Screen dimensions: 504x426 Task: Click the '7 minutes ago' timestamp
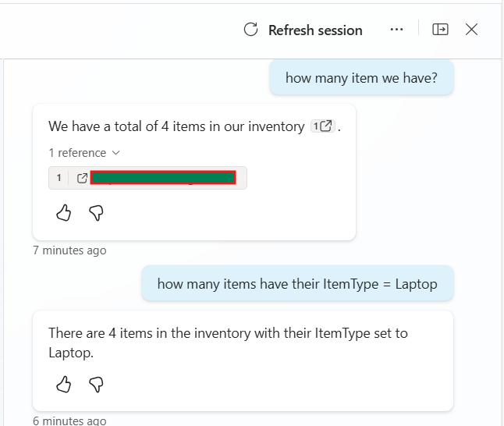tap(69, 250)
